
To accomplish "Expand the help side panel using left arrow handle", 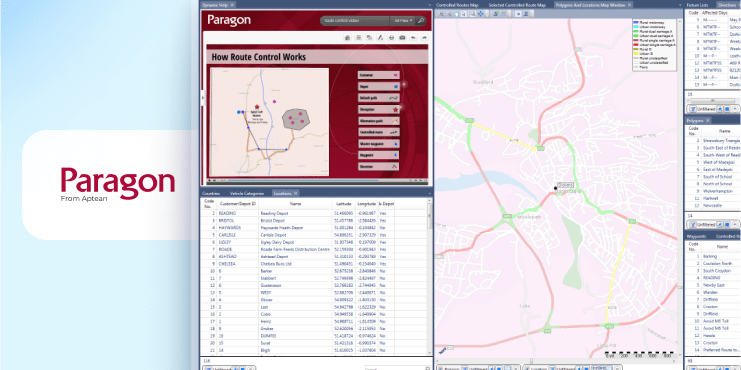I will point(203,98).
